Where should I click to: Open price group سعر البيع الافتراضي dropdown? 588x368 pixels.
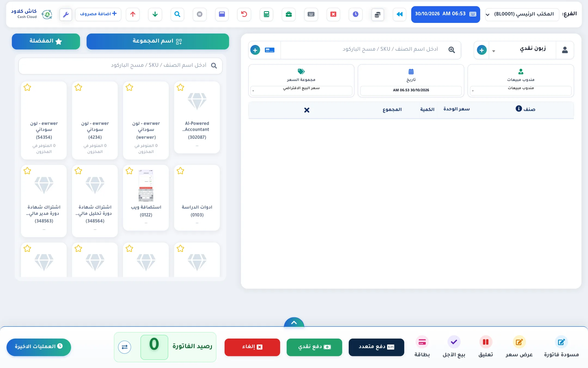pyautogui.click(x=301, y=91)
